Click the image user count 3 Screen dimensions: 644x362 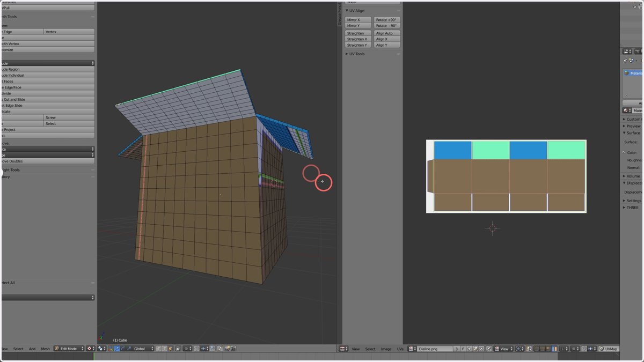pos(457,349)
